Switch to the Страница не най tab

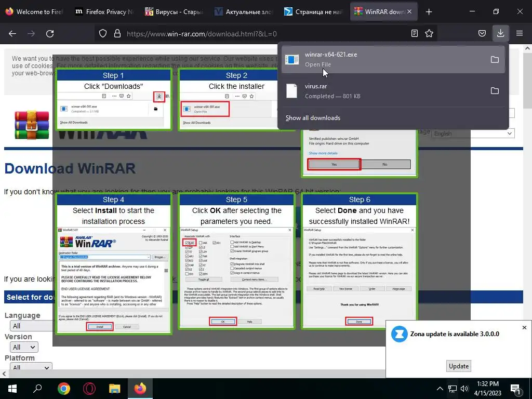[313, 11]
